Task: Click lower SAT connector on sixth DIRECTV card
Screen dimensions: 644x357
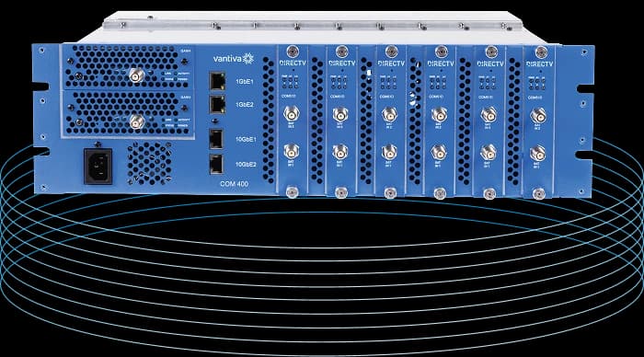Action: point(537,154)
